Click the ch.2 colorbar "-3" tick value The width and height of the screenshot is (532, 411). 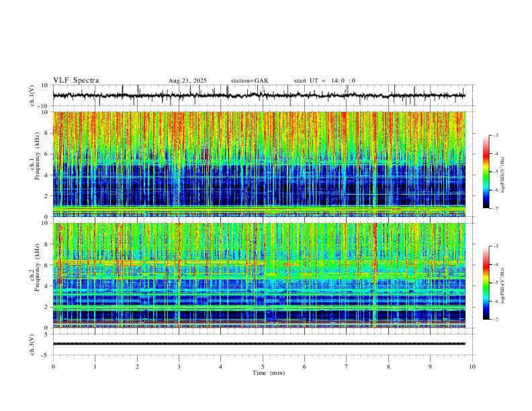[x=496, y=246]
